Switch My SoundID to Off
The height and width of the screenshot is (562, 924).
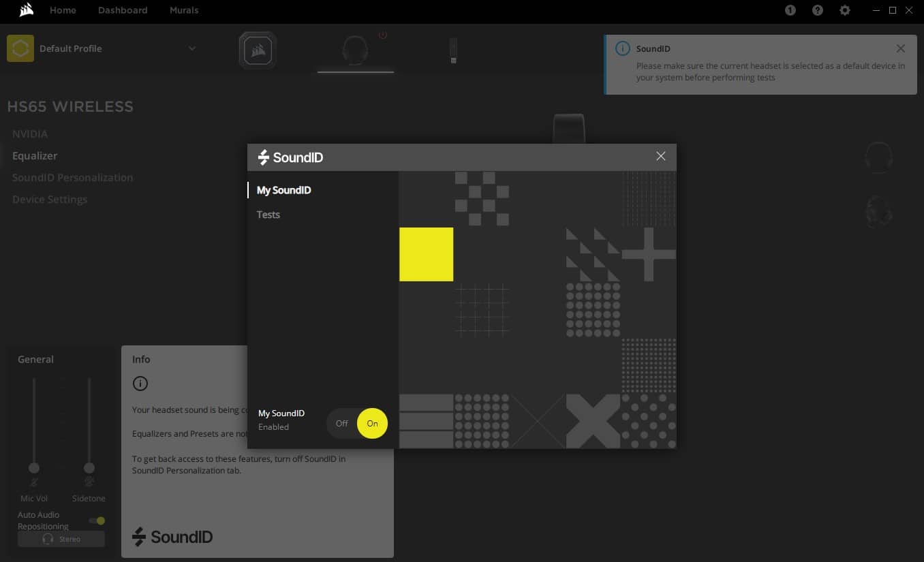click(342, 424)
